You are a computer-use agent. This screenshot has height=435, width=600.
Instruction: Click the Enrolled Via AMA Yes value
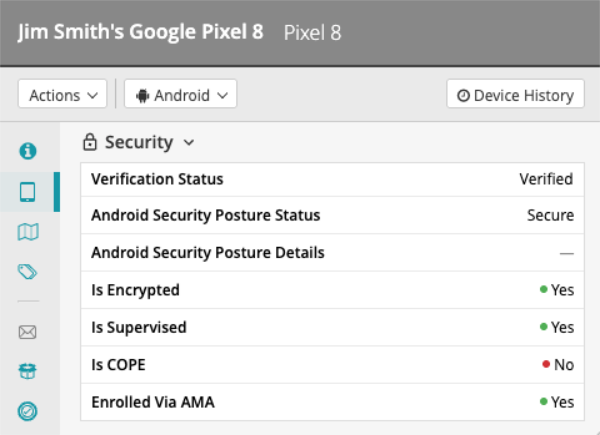coord(563,402)
